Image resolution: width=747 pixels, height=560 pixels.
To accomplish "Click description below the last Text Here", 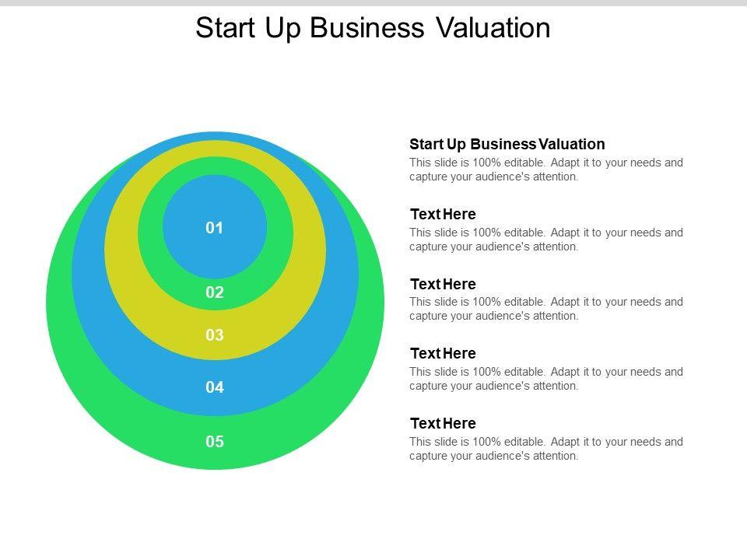I will (545, 449).
